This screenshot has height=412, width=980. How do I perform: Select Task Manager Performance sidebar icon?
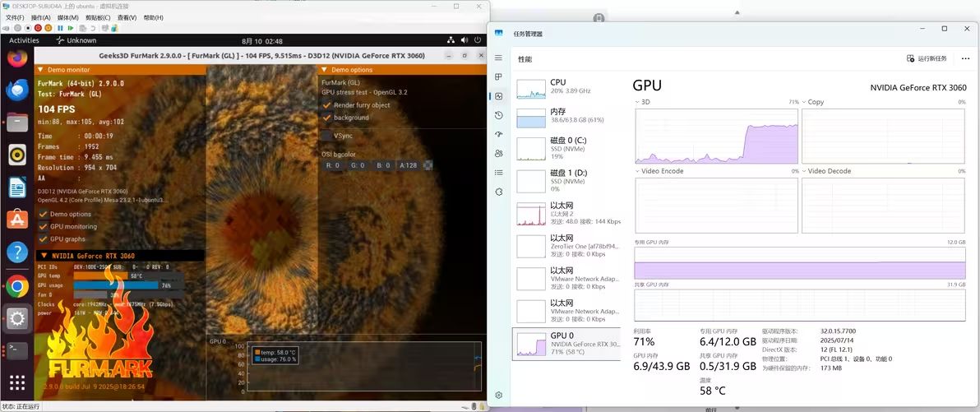(x=498, y=96)
